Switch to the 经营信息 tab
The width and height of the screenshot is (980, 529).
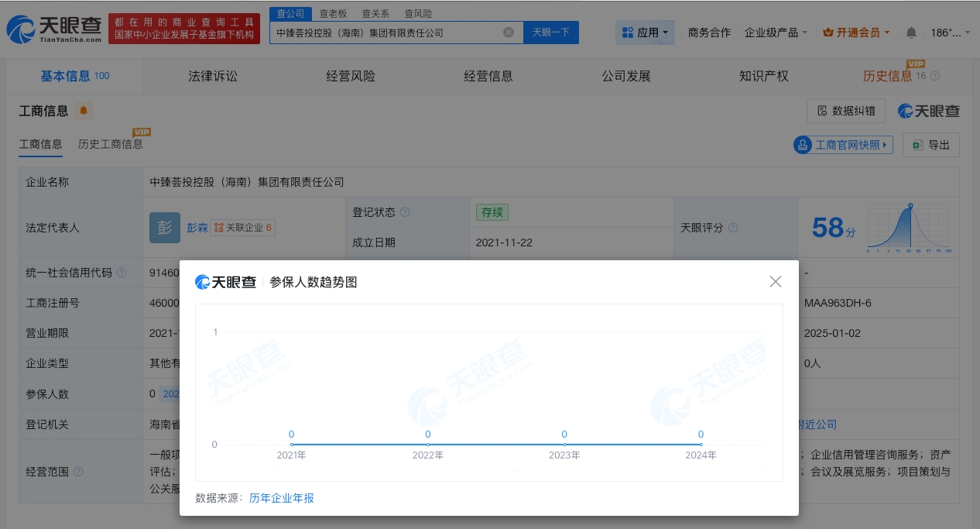488,76
